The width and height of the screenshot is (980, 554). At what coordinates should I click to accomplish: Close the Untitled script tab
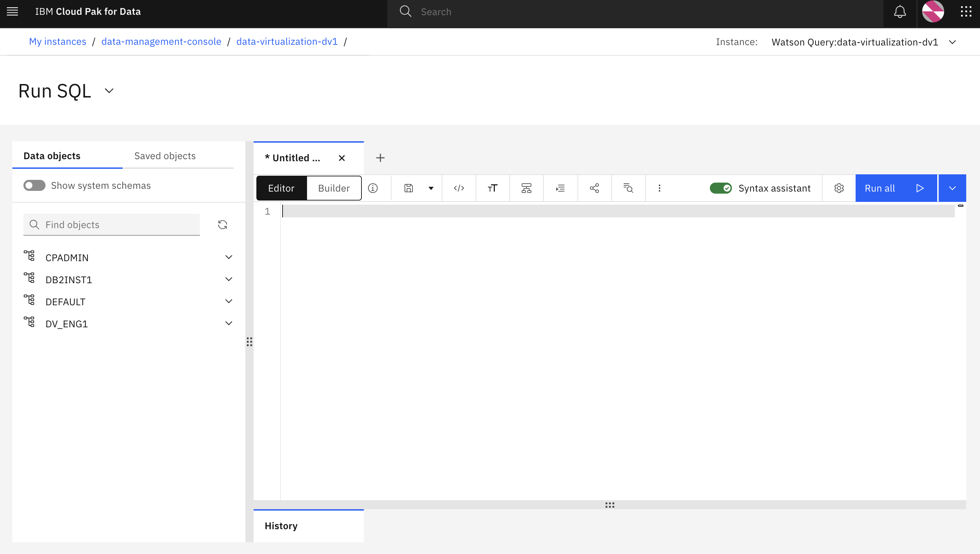coord(341,158)
